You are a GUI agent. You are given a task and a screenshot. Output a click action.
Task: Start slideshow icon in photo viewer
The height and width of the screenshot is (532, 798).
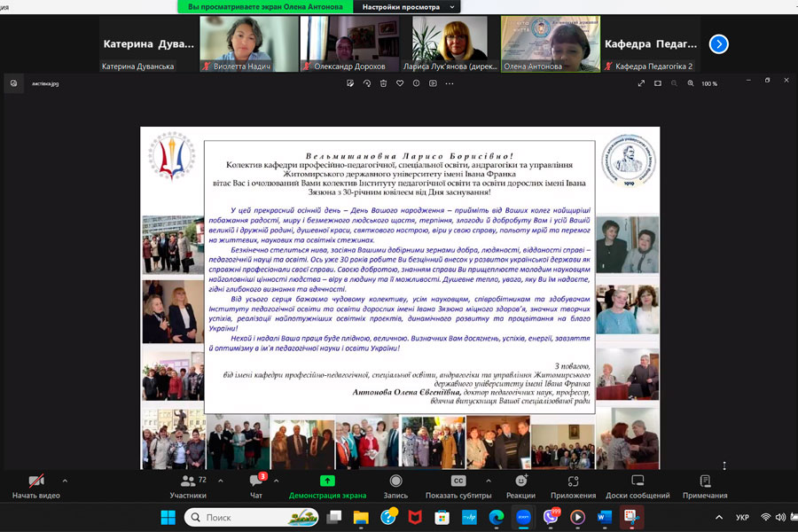click(433, 83)
